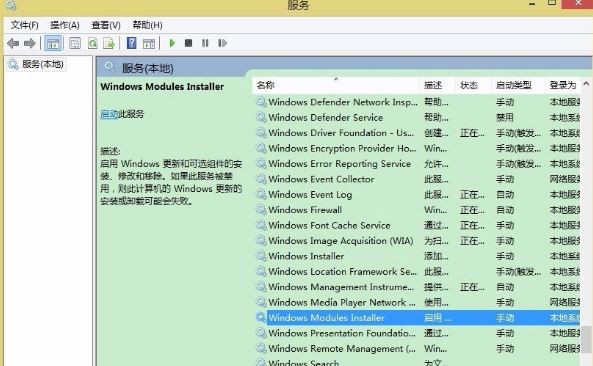The image size is (593, 366).
Task: Open the 文件(F) menu
Action: point(24,25)
